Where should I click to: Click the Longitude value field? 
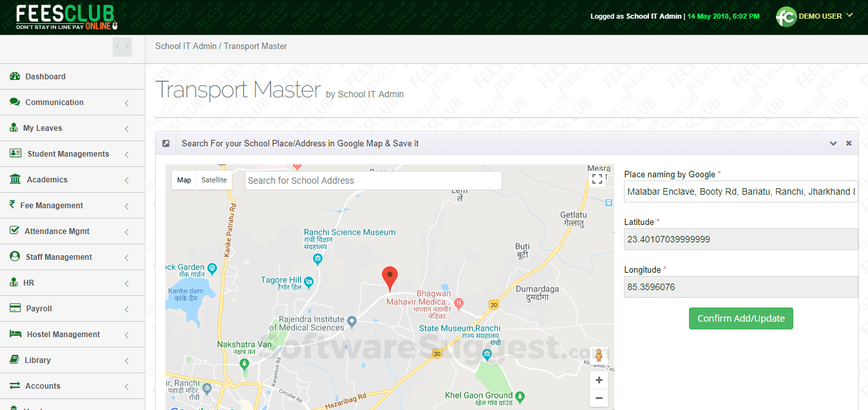click(x=741, y=287)
